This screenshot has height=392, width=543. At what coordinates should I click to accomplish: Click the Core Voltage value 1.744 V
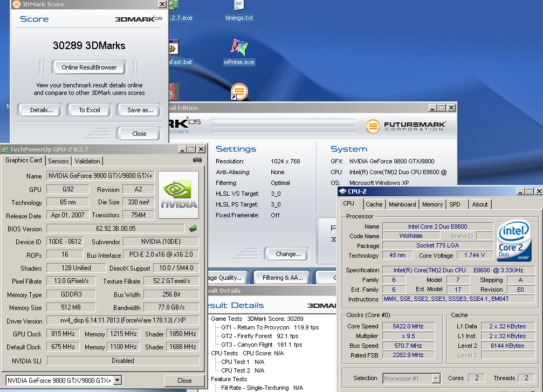(x=474, y=255)
